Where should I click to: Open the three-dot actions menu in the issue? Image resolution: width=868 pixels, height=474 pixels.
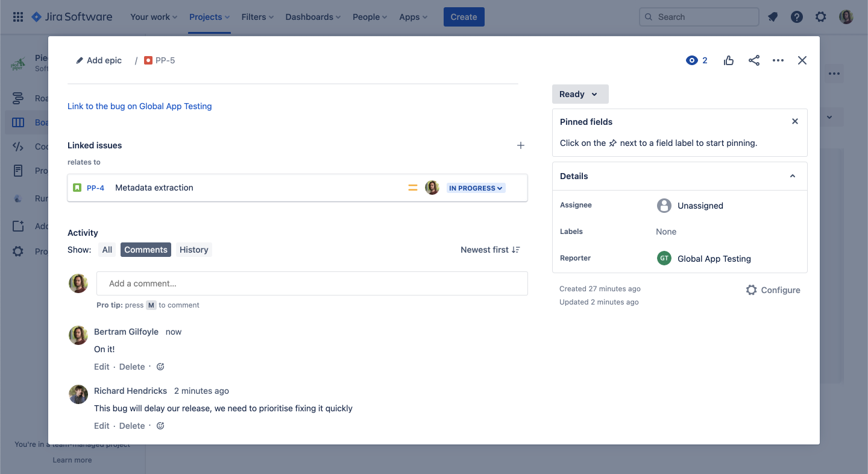tap(778, 60)
